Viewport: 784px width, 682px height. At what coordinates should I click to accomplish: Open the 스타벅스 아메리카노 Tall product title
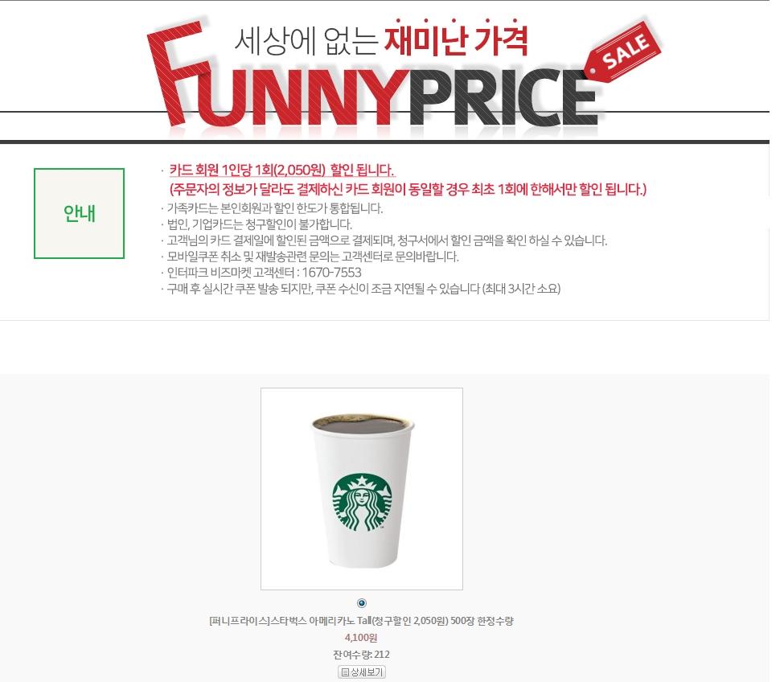tap(362, 621)
